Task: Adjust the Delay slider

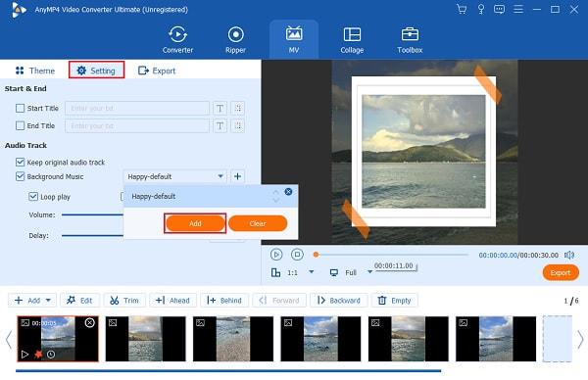Action: pyautogui.click(x=92, y=235)
